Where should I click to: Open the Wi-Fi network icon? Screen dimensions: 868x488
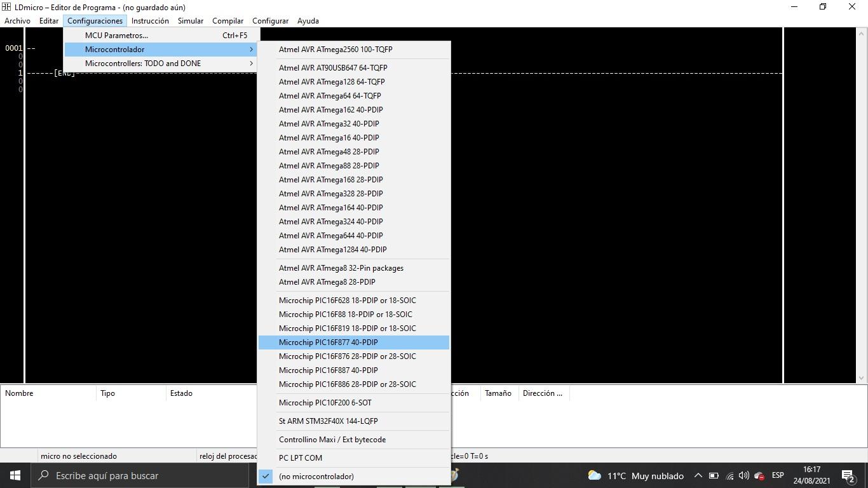[x=729, y=475]
